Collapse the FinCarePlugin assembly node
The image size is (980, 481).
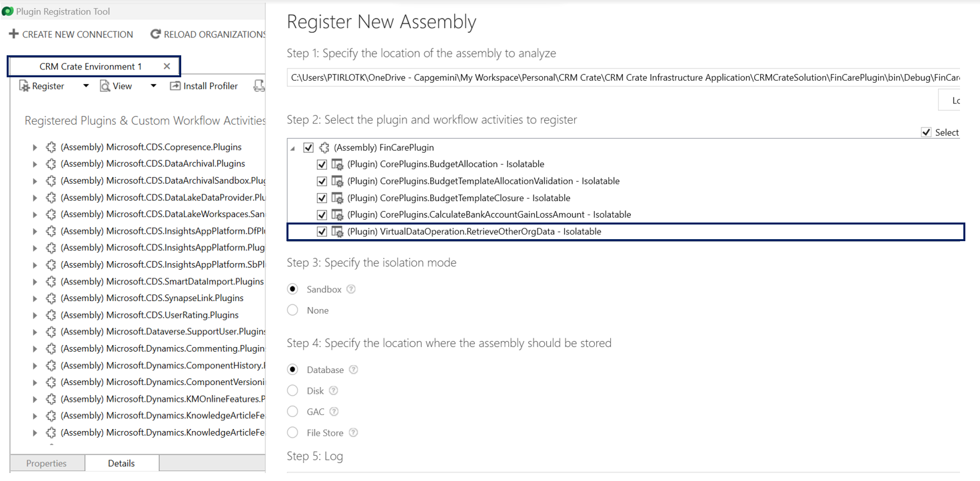click(x=291, y=147)
